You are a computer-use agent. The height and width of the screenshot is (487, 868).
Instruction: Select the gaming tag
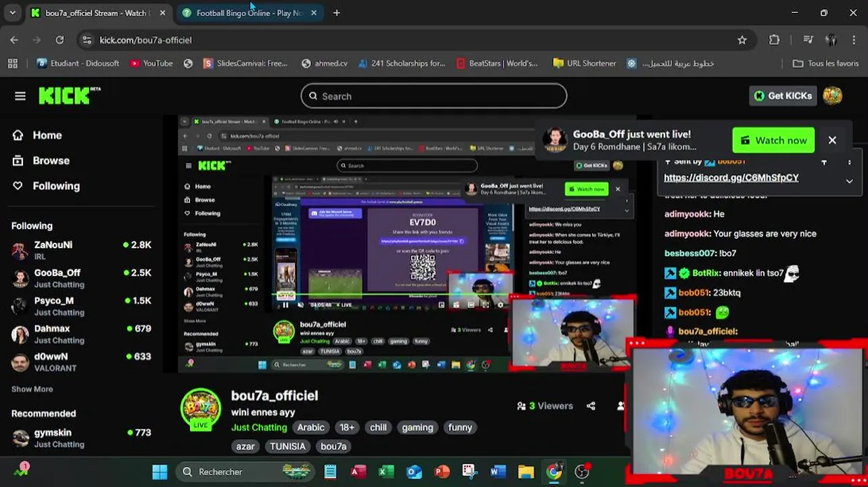[417, 427]
